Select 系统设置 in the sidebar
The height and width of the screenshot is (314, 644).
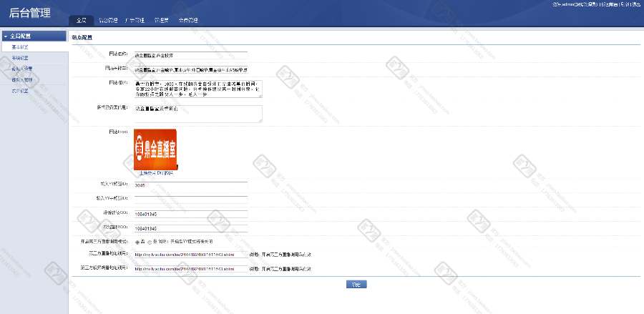coord(20,58)
